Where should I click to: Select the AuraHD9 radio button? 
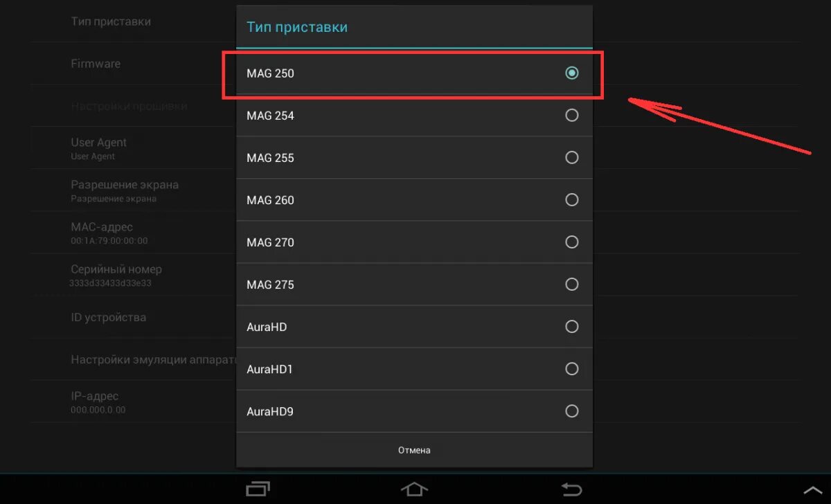pyautogui.click(x=572, y=411)
